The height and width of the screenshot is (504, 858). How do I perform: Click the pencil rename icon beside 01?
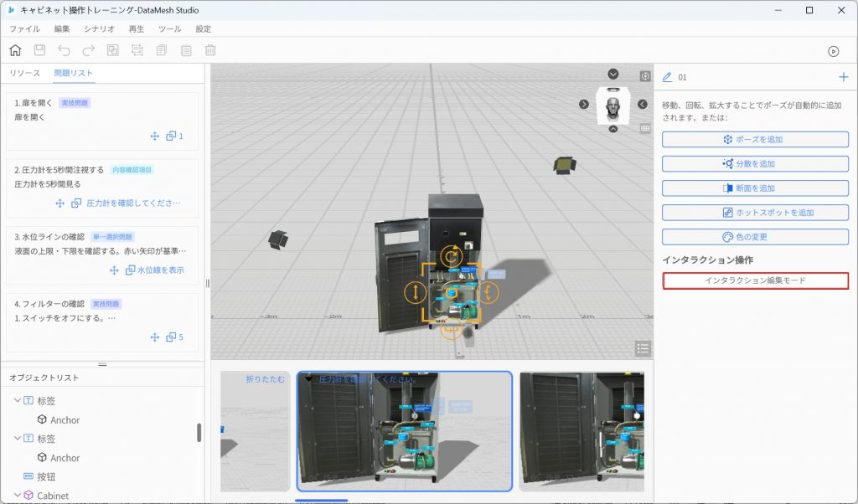click(667, 77)
